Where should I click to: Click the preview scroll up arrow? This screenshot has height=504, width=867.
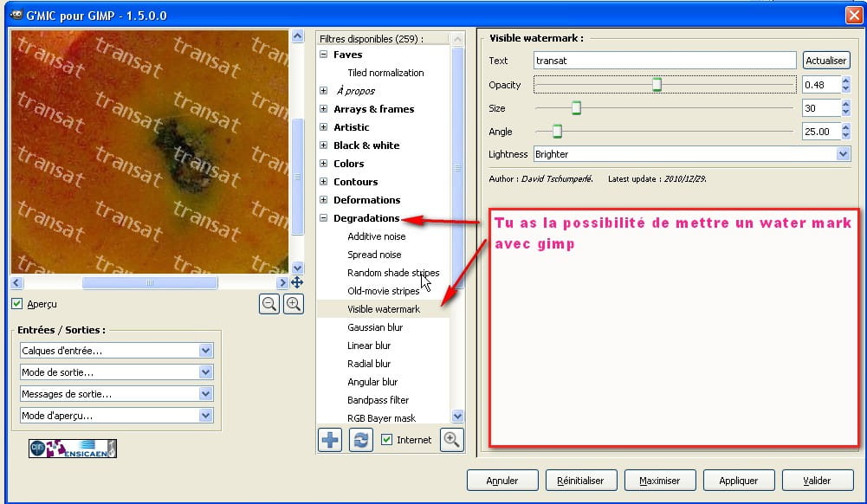click(297, 36)
